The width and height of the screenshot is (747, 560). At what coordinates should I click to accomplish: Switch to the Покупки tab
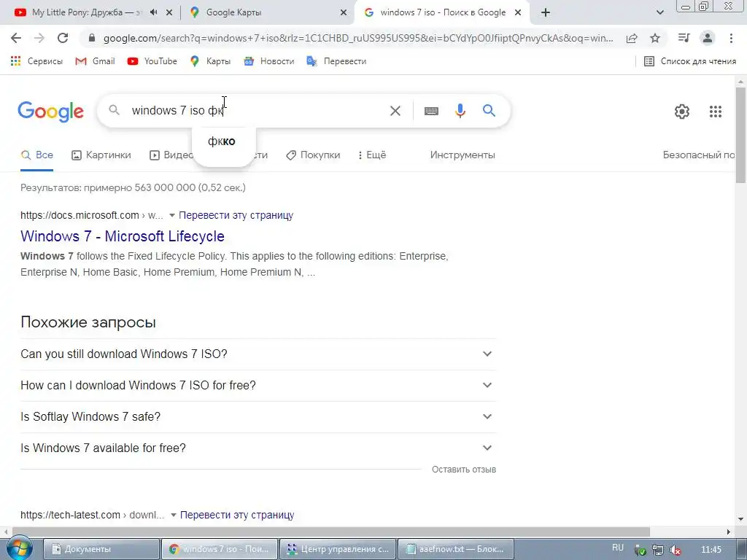[313, 155]
